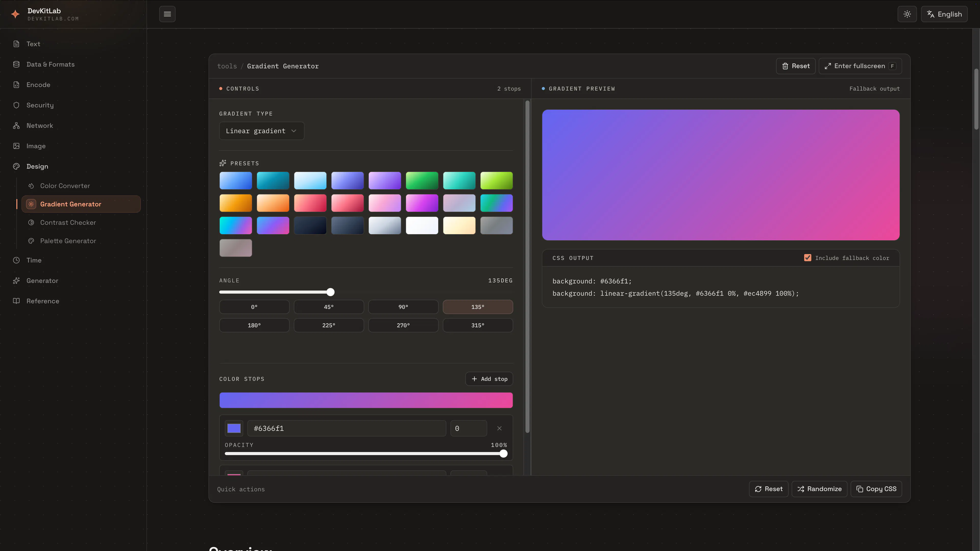
Task: Open the Palette Generator tool
Action: click(x=81, y=241)
